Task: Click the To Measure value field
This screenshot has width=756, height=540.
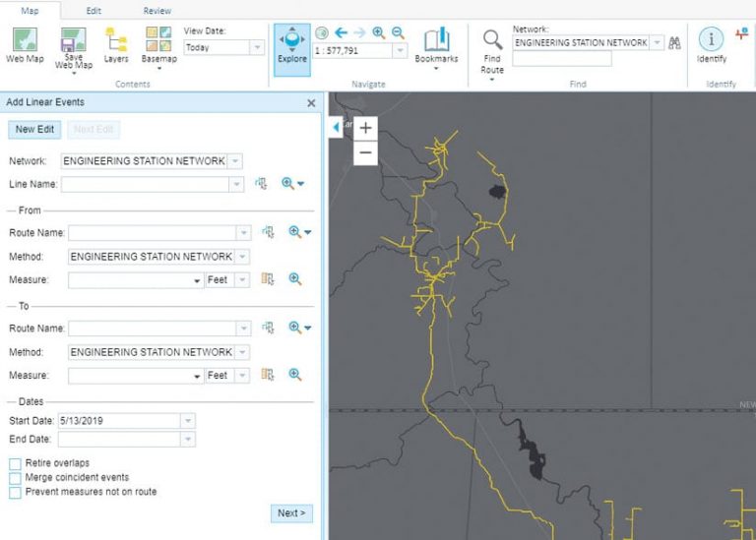Action: [136, 376]
